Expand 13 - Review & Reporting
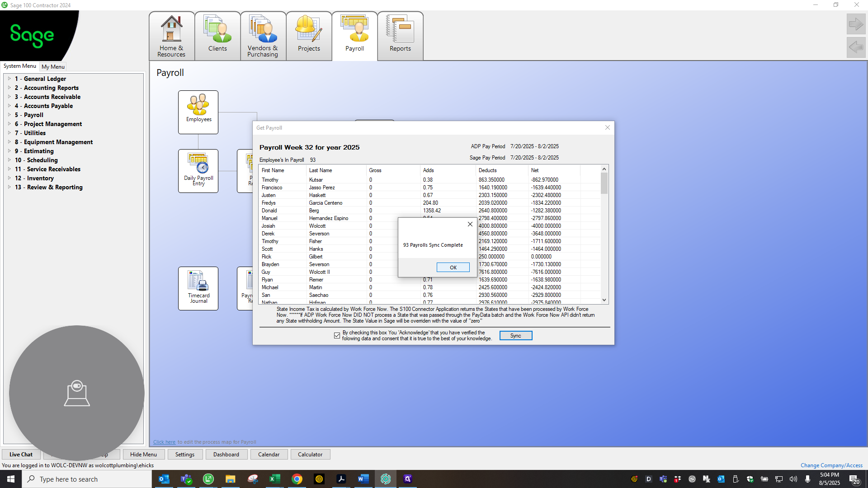Viewport: 868px width, 488px height. [9, 187]
